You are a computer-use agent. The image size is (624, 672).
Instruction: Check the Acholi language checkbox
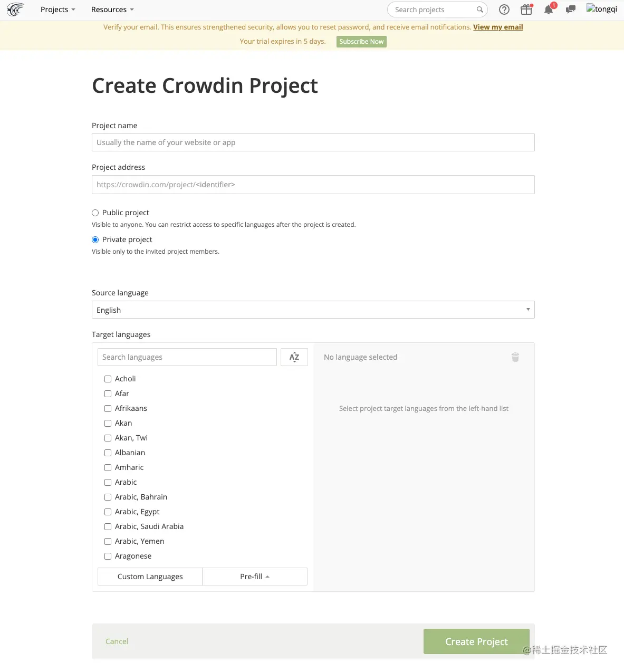click(108, 379)
